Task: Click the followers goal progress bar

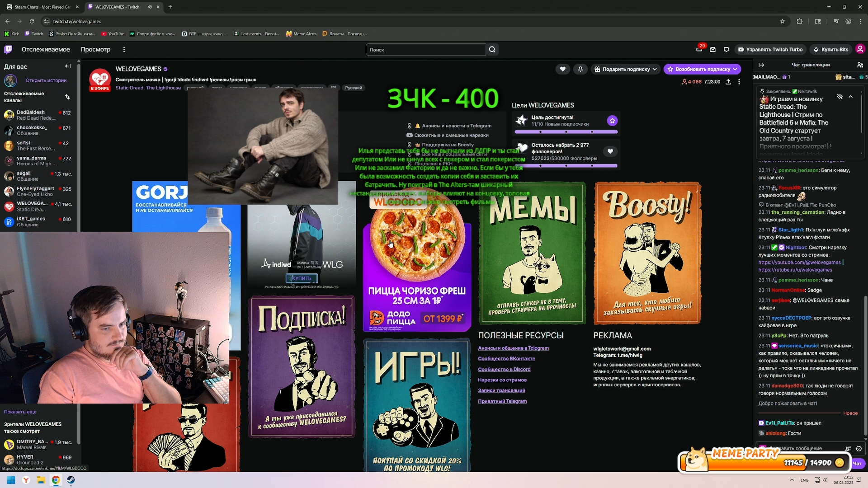Action: tap(566, 166)
